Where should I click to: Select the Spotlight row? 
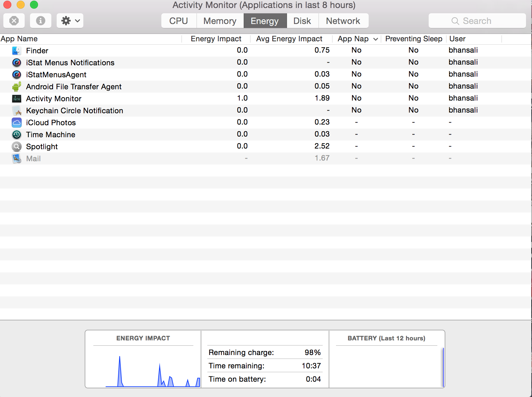point(266,147)
